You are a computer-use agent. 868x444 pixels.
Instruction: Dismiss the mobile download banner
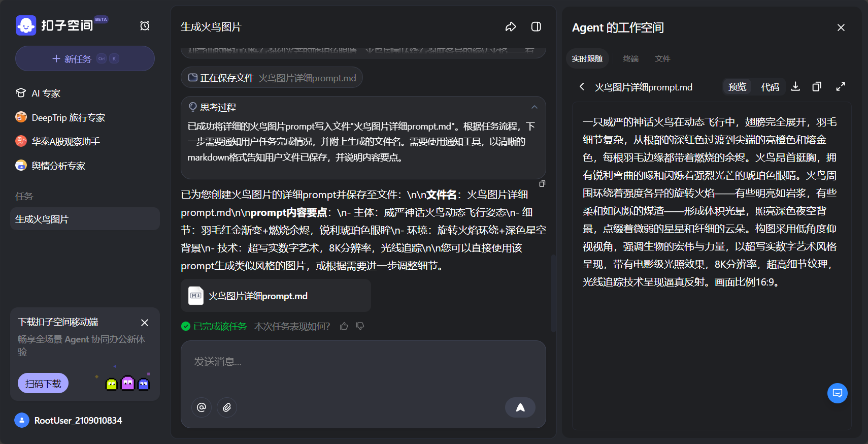(x=145, y=323)
